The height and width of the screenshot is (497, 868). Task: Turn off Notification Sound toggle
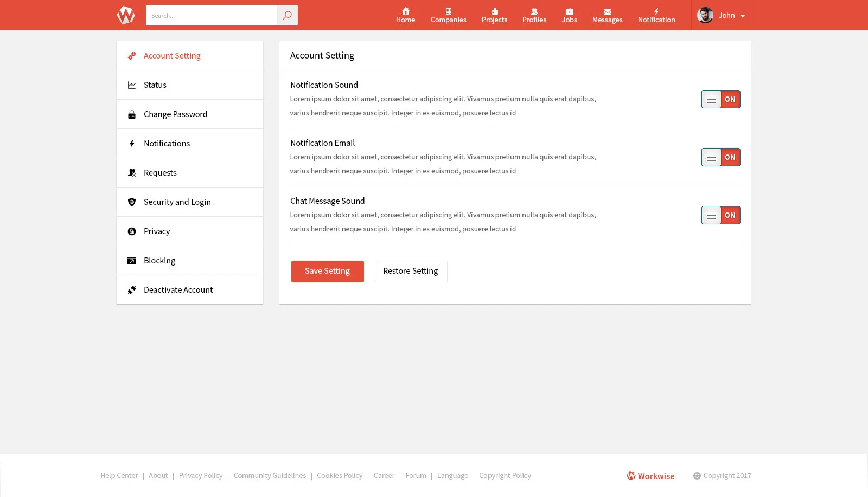click(720, 99)
